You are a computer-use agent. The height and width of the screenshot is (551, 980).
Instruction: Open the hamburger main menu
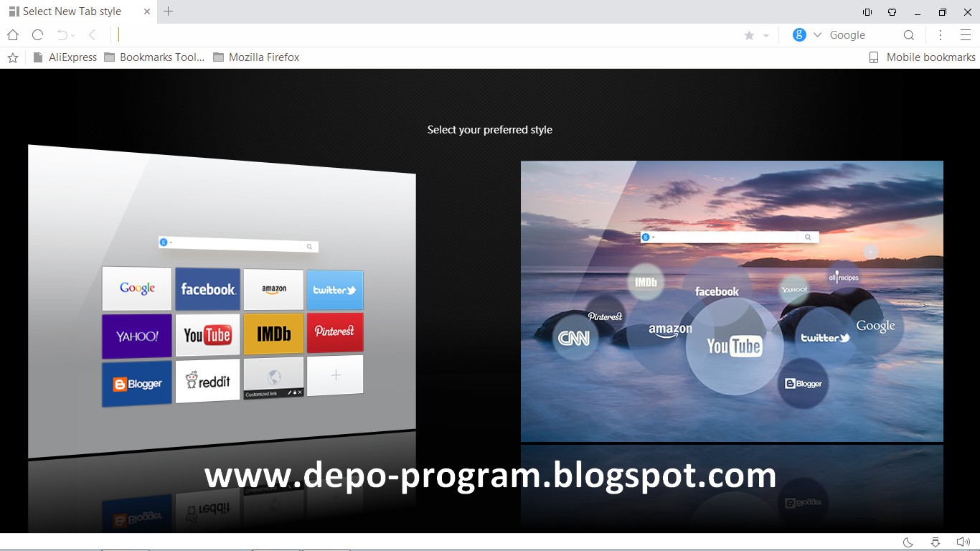[965, 35]
